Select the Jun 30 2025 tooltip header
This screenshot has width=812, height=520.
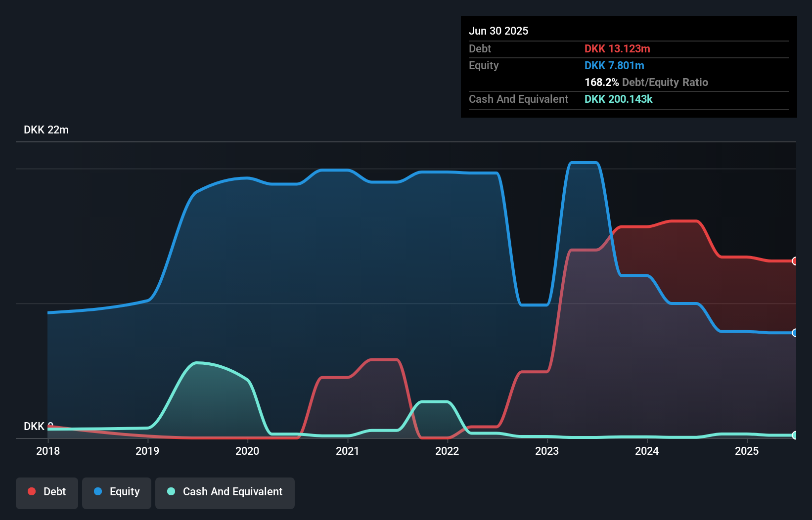tap(498, 31)
